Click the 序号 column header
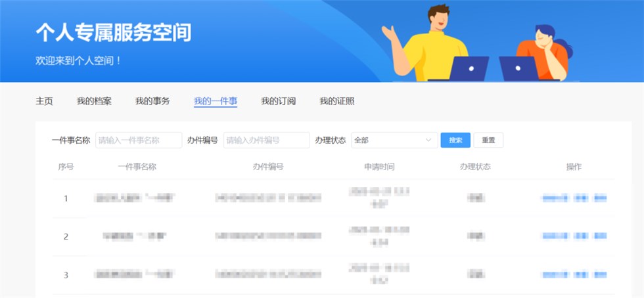 [x=66, y=167]
